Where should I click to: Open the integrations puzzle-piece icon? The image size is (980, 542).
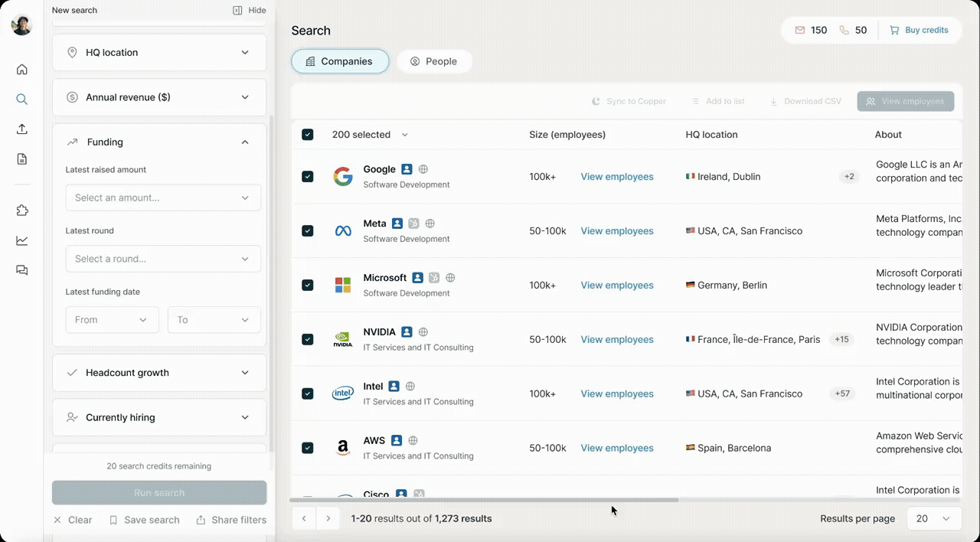tap(22, 211)
